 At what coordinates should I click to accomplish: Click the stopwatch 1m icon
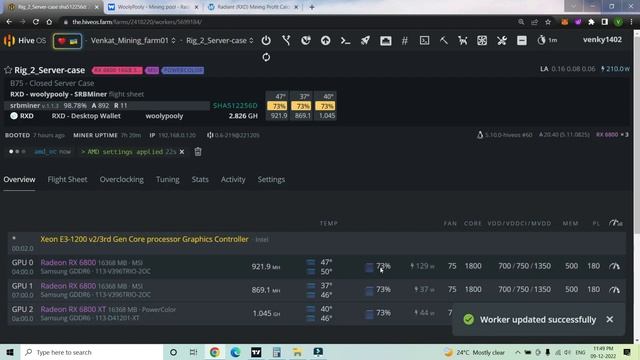(x=547, y=40)
